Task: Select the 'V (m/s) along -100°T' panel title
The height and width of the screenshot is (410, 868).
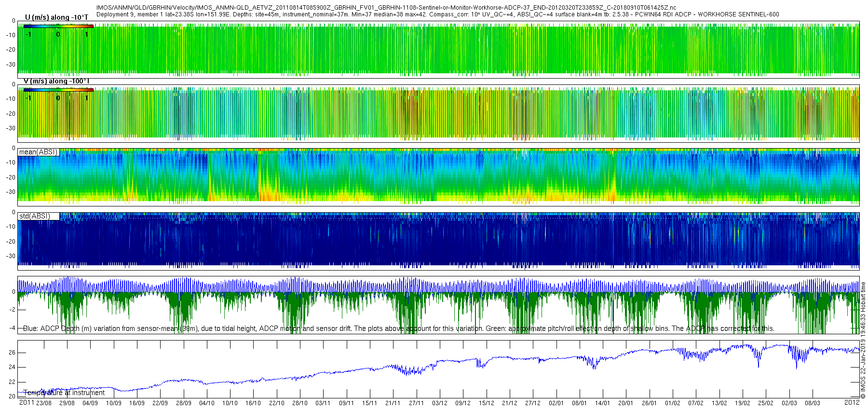Action: (56, 81)
